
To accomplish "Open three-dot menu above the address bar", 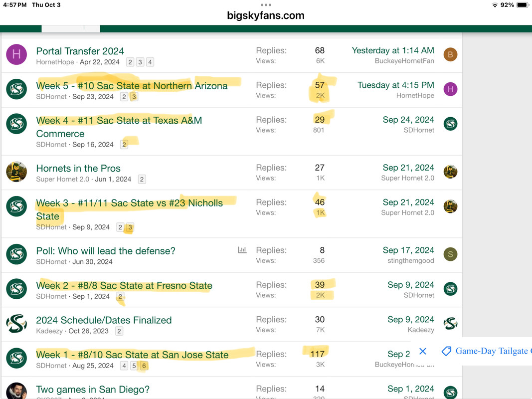I will tap(266, 5).
